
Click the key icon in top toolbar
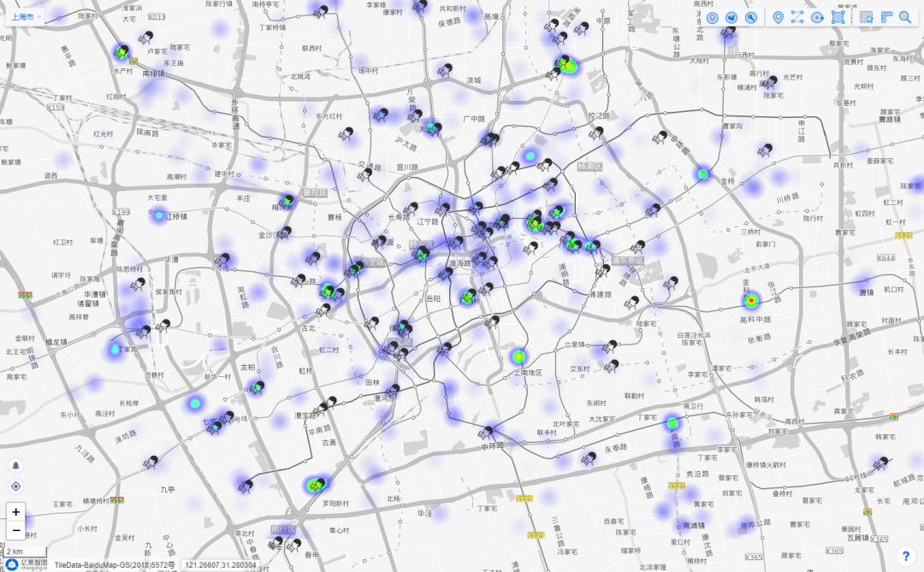coord(751,17)
